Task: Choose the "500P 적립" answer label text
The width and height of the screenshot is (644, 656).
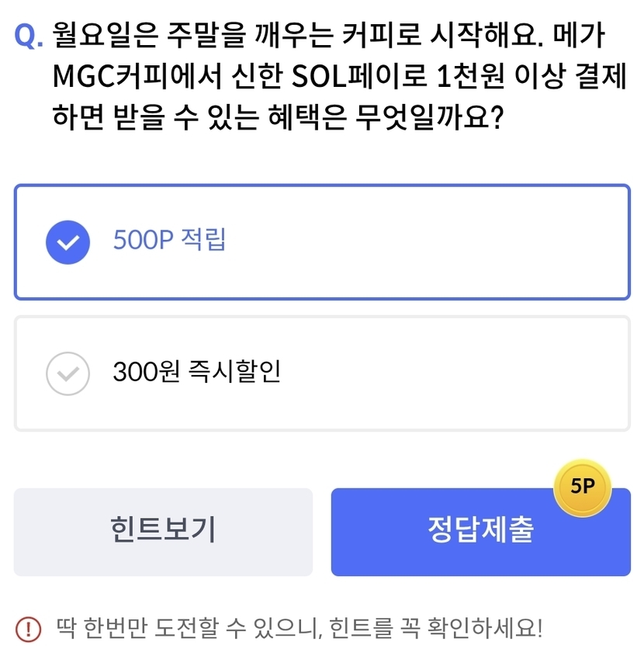Action: (169, 241)
